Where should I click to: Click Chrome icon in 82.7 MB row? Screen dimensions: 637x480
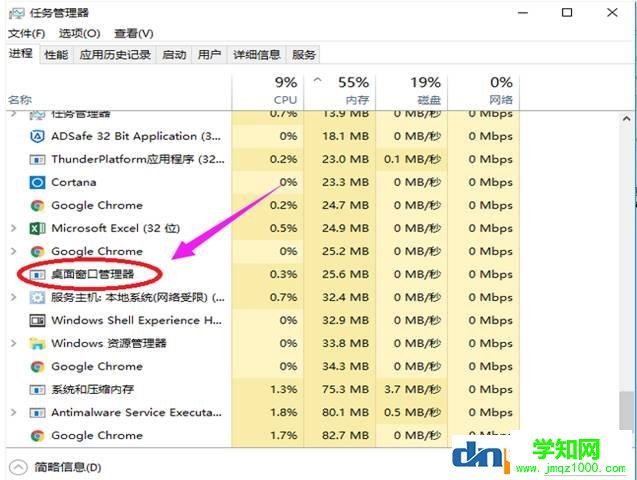click(x=37, y=436)
